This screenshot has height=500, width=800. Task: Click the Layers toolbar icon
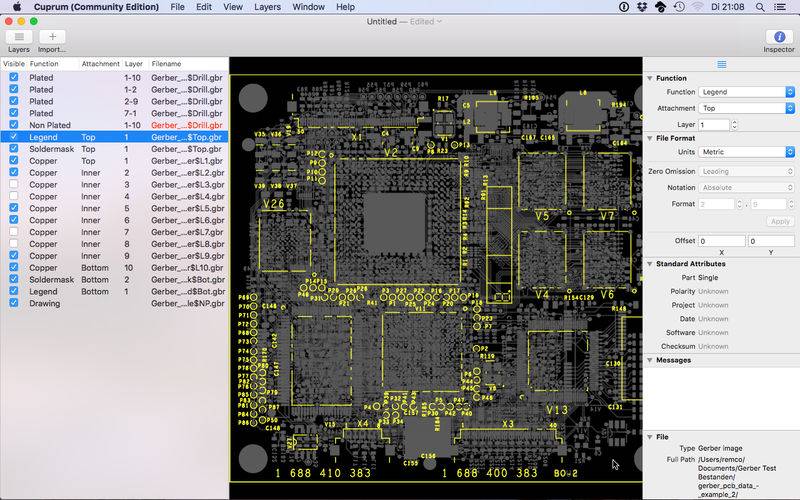[19, 36]
